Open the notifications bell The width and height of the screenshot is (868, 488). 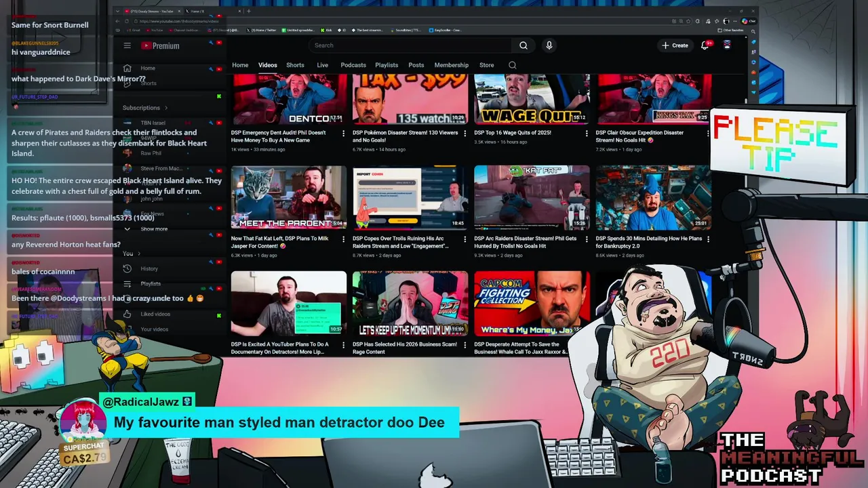tap(705, 45)
